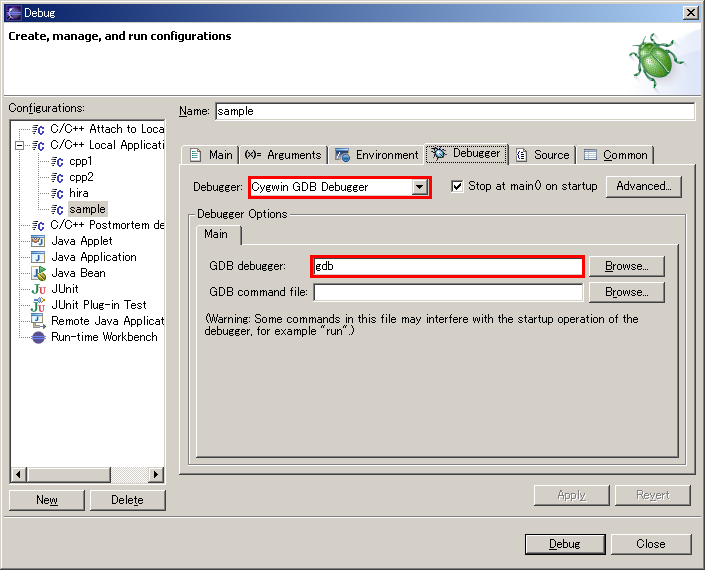Click the Main tab page icon
This screenshot has width=705, height=570.
[195, 155]
